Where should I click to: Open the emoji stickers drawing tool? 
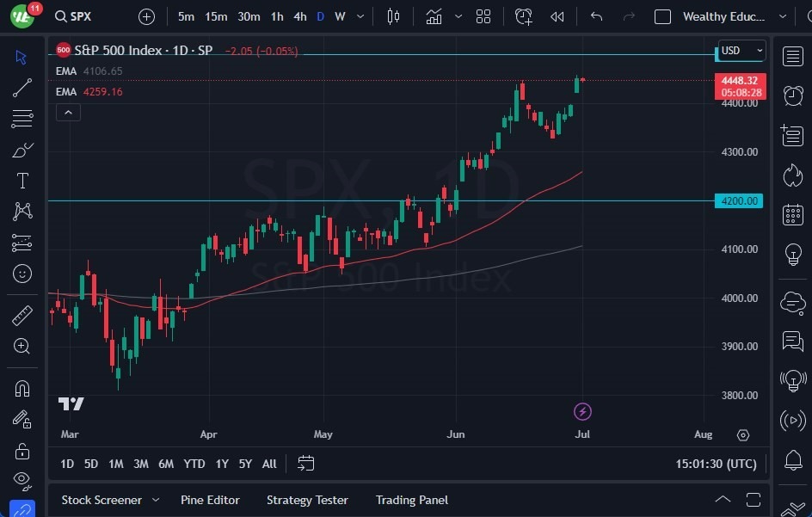[22, 274]
